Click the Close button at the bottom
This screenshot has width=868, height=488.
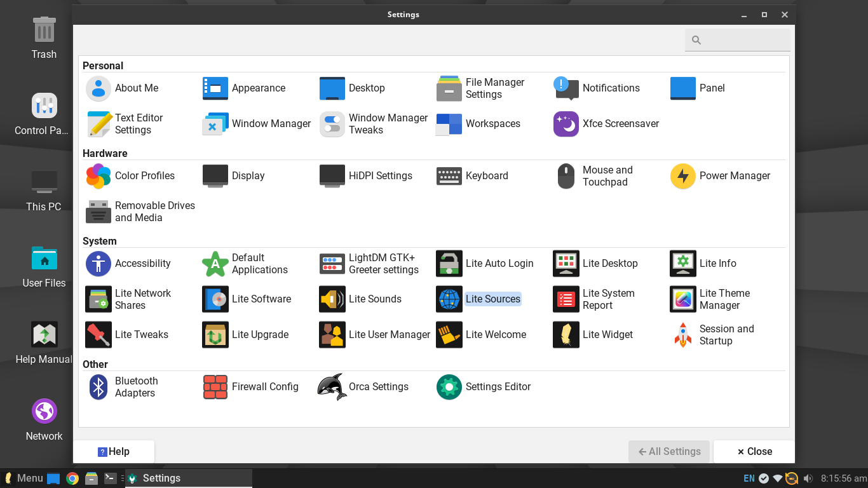click(754, 452)
